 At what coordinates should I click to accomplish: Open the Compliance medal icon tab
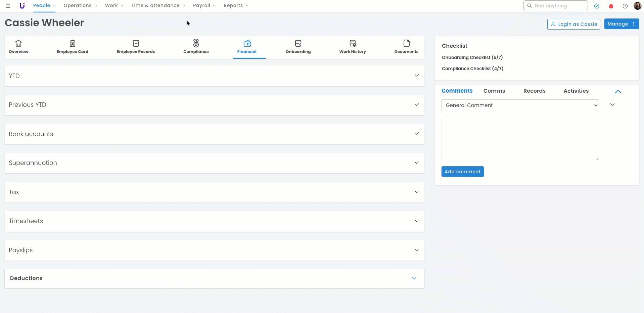196,47
